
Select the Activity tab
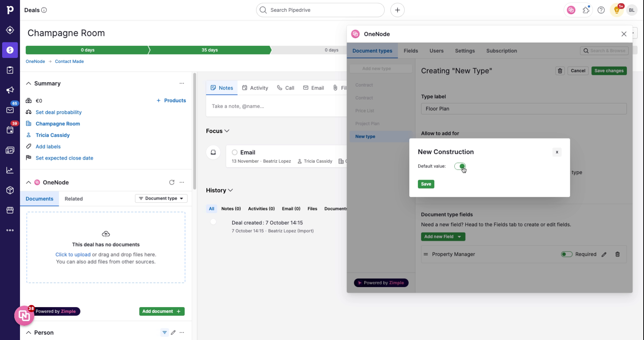pyautogui.click(x=255, y=88)
